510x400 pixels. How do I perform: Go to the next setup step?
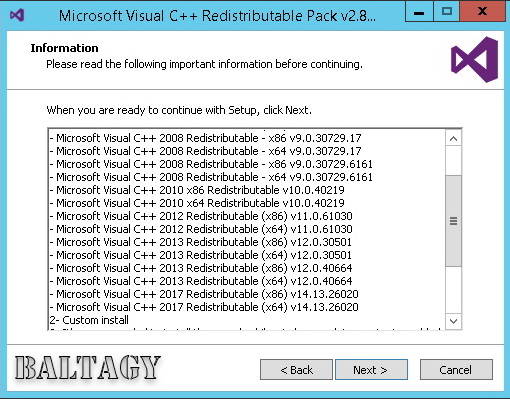coord(371,370)
